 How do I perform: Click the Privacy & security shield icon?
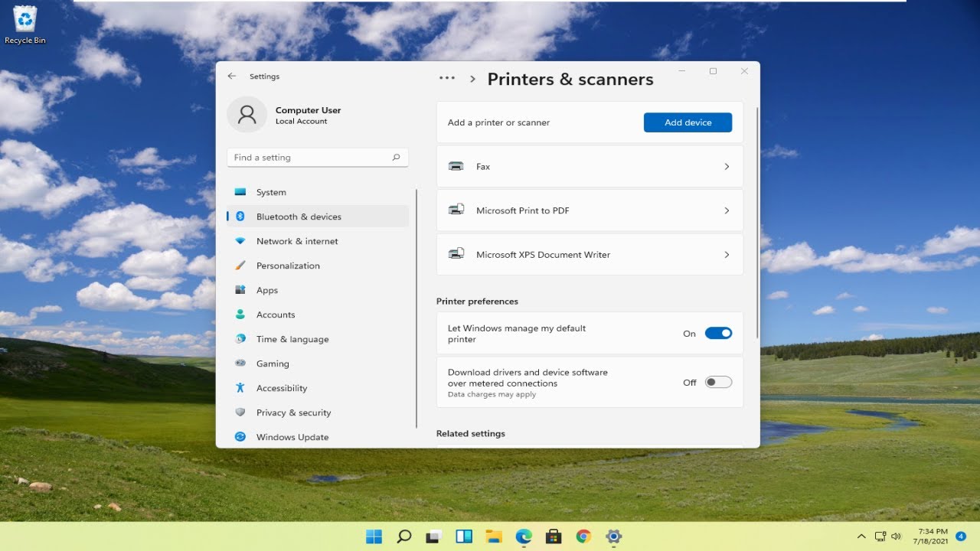pos(240,412)
